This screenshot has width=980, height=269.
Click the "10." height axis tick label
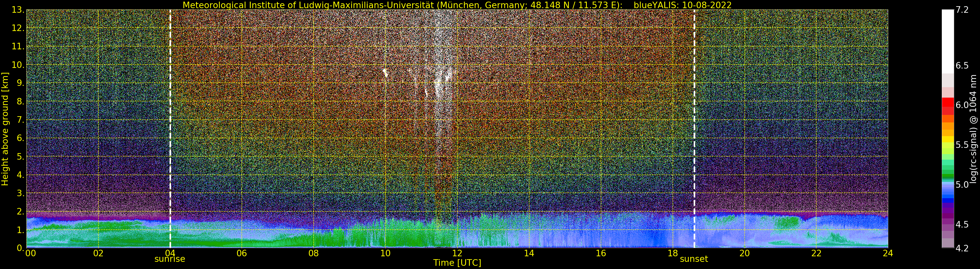(18, 65)
